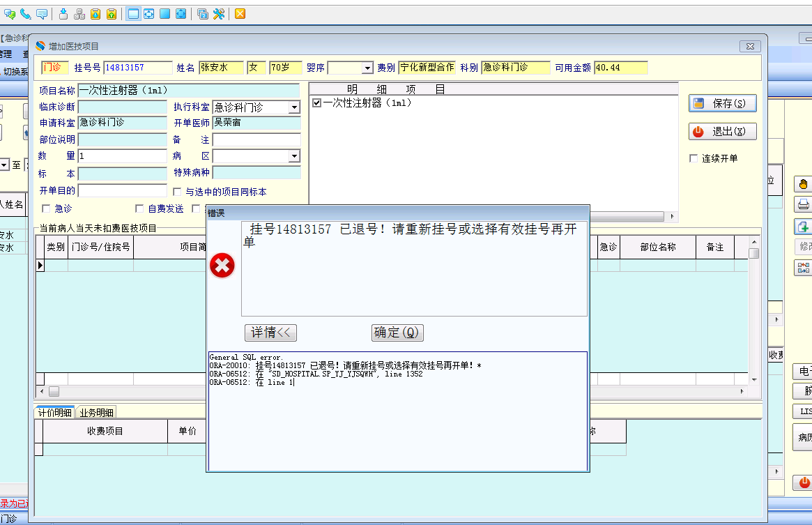The height and width of the screenshot is (525, 812).
Task: Click the 类别 column header
Action: pyautogui.click(x=56, y=248)
